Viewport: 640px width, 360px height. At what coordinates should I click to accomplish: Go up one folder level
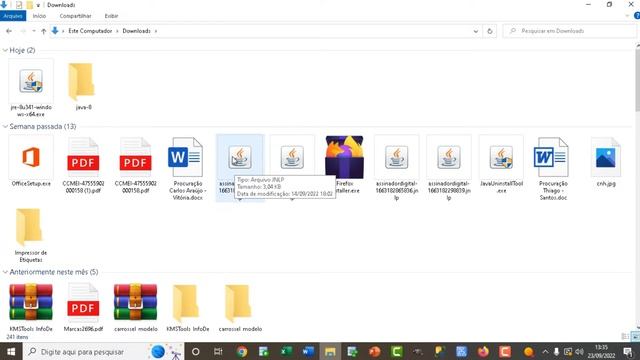(x=44, y=31)
